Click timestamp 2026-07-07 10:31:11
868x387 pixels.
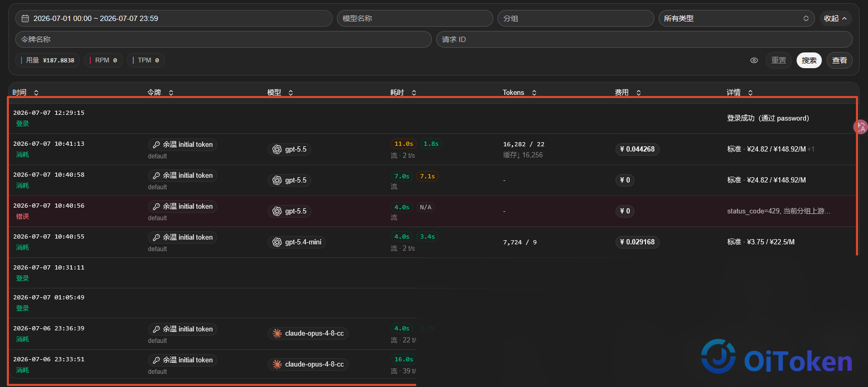pos(49,267)
